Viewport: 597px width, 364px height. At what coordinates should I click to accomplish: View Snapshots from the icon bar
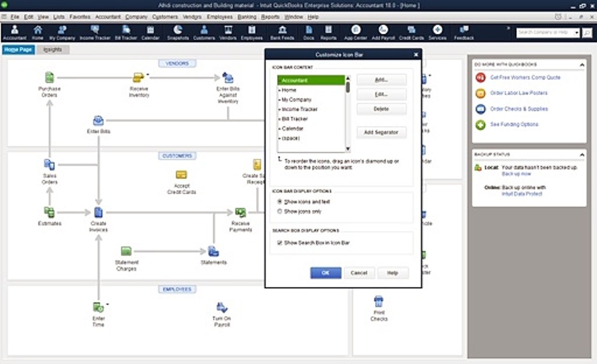click(178, 32)
